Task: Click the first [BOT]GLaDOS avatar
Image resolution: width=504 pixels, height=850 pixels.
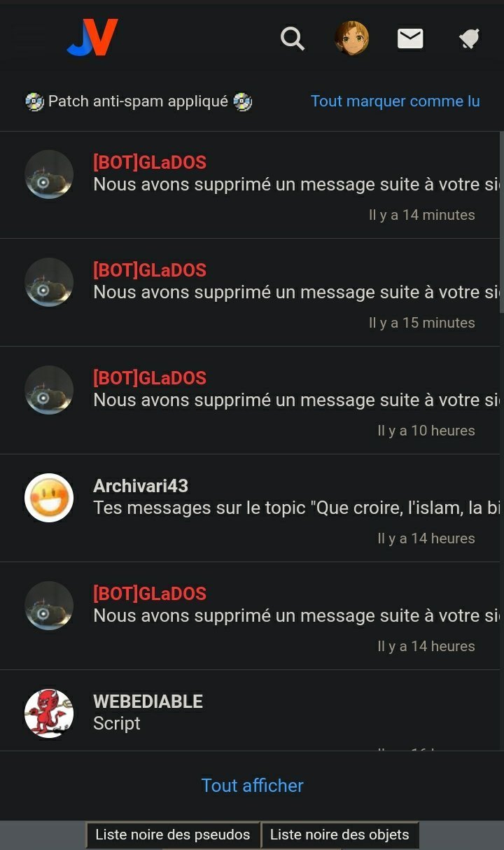Action: tap(49, 174)
